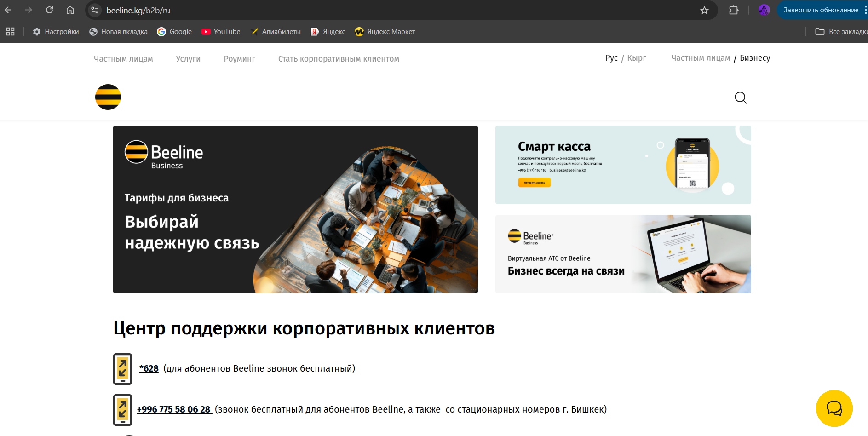868x436 pixels.
Task: Reload the page with the refresh icon
Action: [49, 10]
